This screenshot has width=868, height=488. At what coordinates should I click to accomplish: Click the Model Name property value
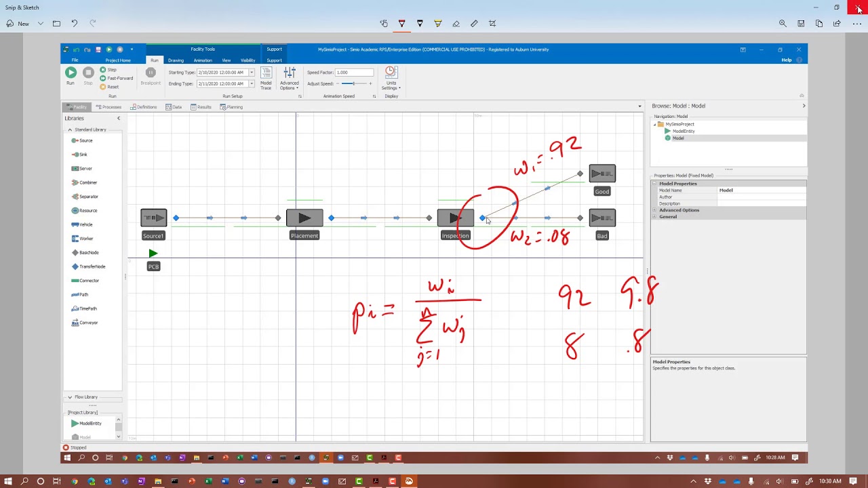[x=762, y=190]
